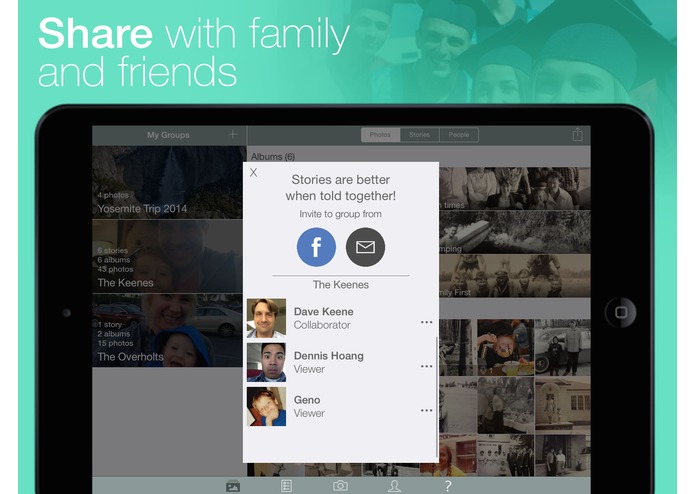Open the vintage car photo thumbnail
Screen dimensions: 695x494
coord(562,347)
